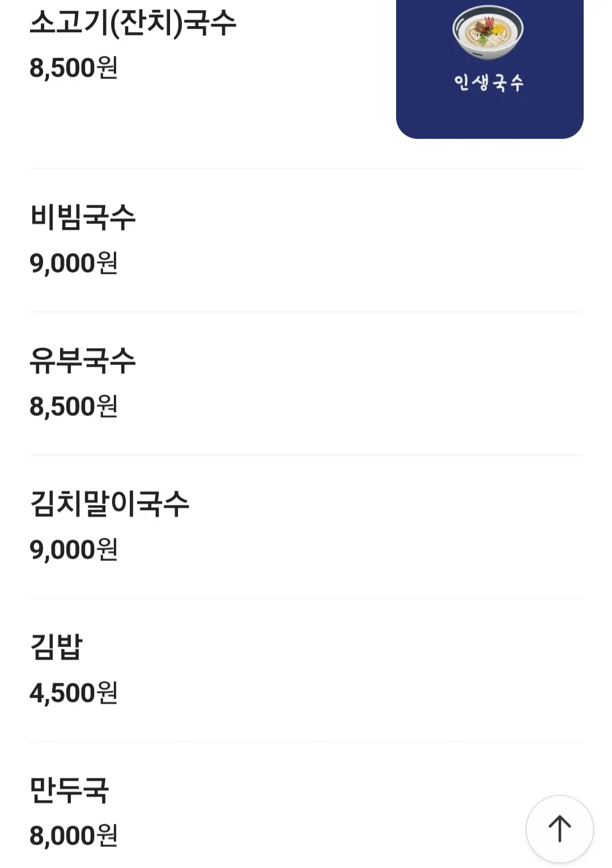
Task: Tap the noodle bowl illustration
Action: [x=487, y=32]
